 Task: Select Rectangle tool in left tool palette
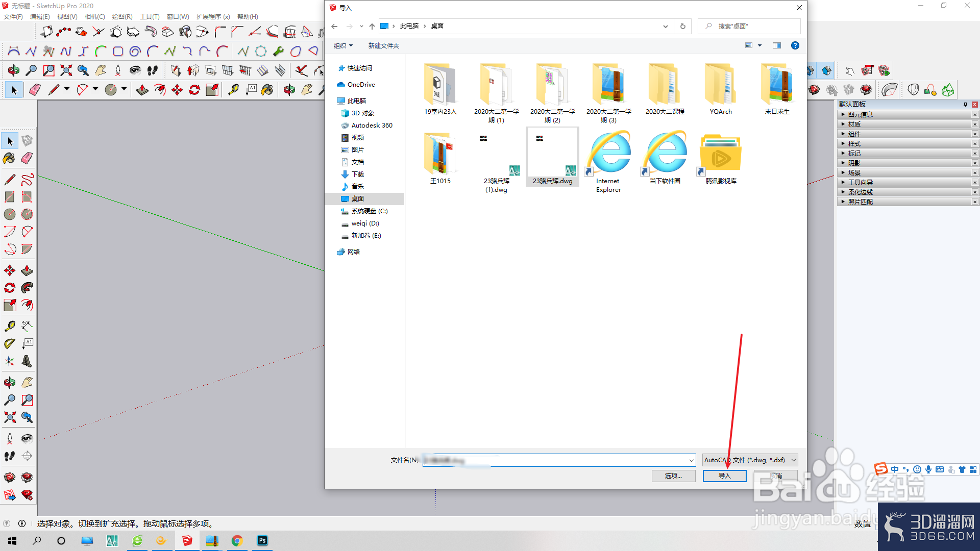10,197
